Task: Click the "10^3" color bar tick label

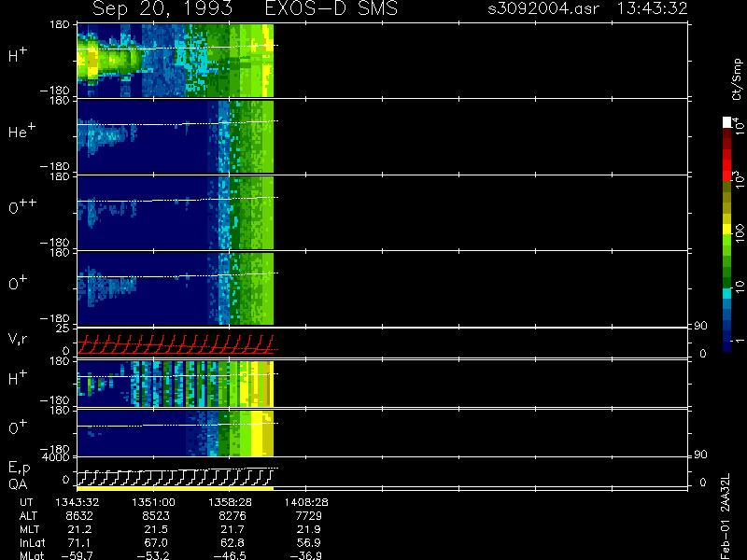Action: coord(739,179)
